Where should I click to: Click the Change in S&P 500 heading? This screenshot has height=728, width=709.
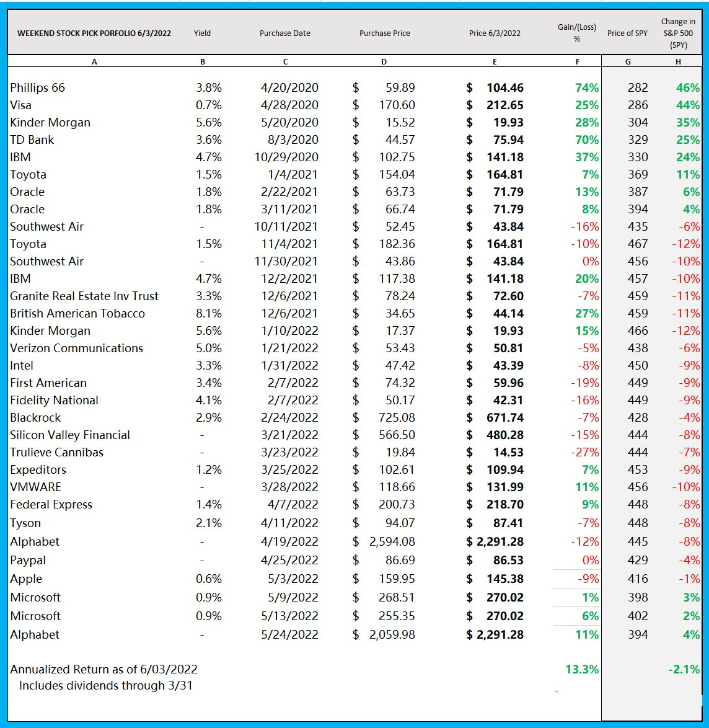678,33
